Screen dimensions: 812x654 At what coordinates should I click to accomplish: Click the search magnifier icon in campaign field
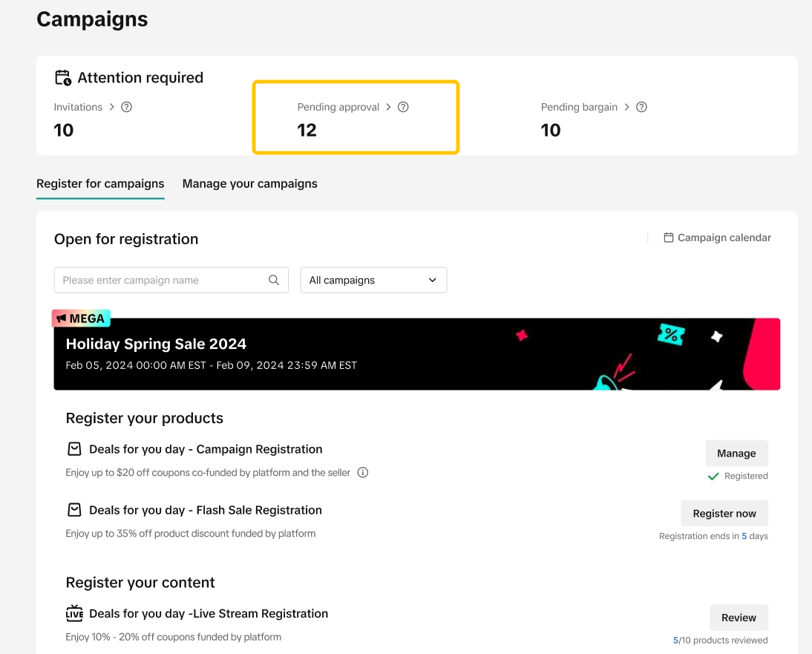274,280
